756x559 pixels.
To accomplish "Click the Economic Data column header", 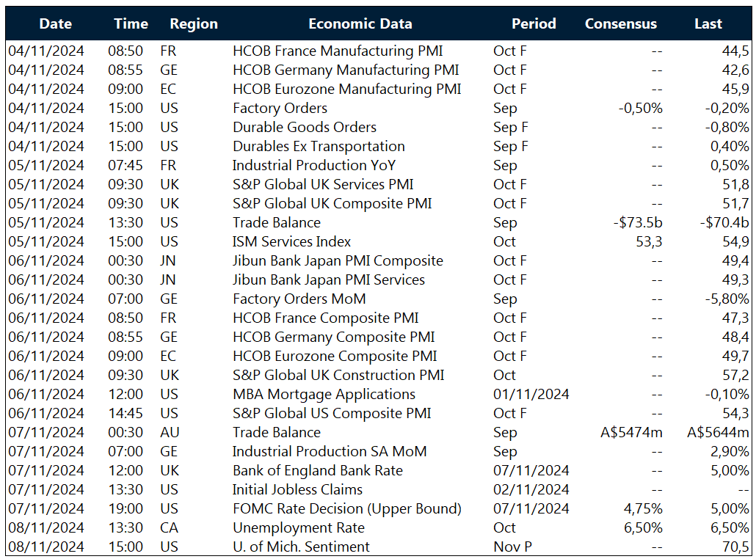I will click(x=360, y=23).
